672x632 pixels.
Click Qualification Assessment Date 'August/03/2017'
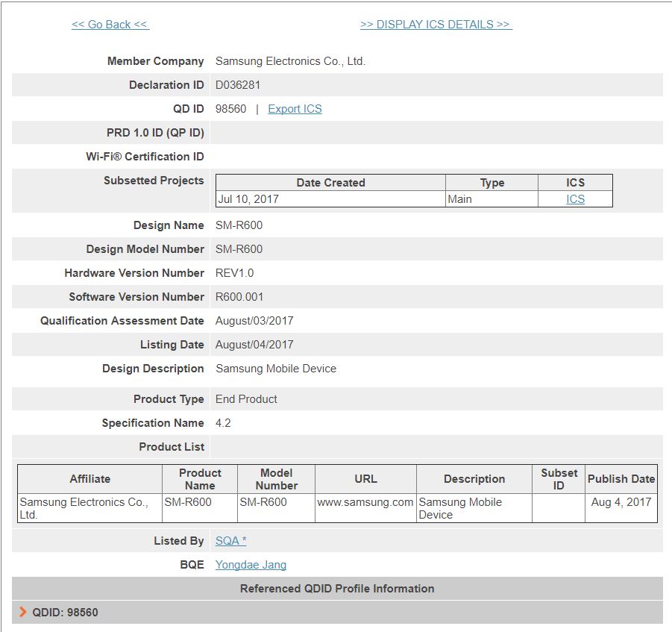tap(254, 321)
